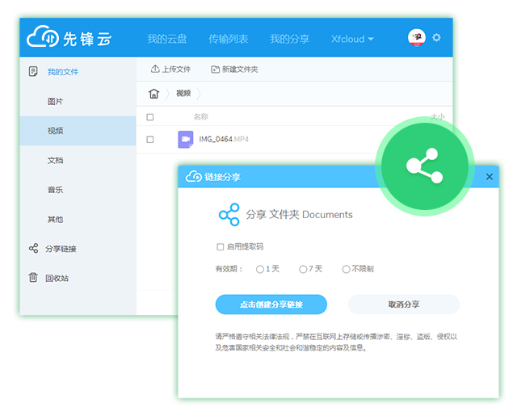Click the IMG_0464 video file icon
The height and width of the screenshot is (420, 517).
pos(185,139)
